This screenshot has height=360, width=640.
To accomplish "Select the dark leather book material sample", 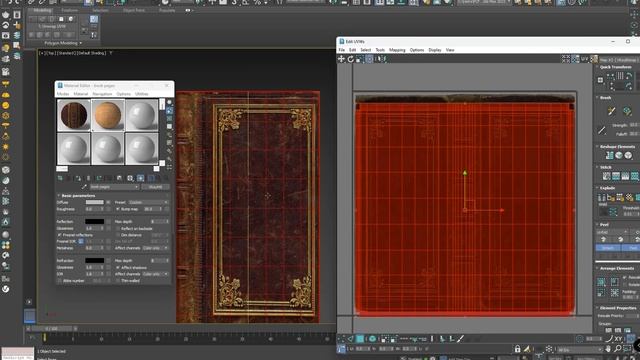I will coord(74,115).
